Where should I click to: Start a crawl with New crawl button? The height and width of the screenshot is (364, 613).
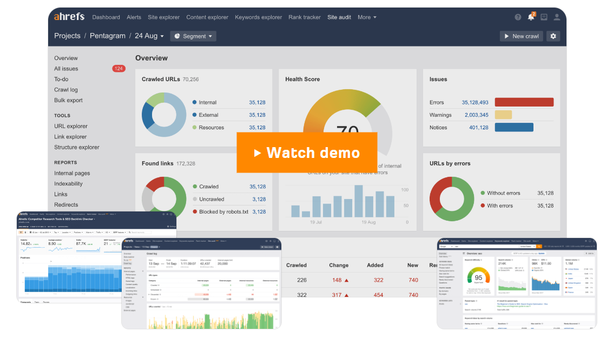point(521,36)
